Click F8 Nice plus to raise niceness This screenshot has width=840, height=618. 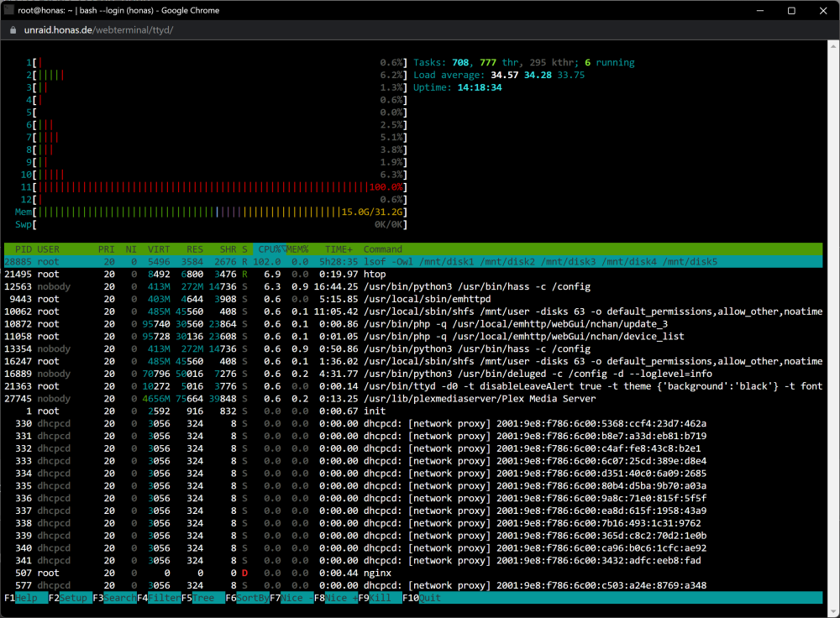pyautogui.click(x=336, y=598)
